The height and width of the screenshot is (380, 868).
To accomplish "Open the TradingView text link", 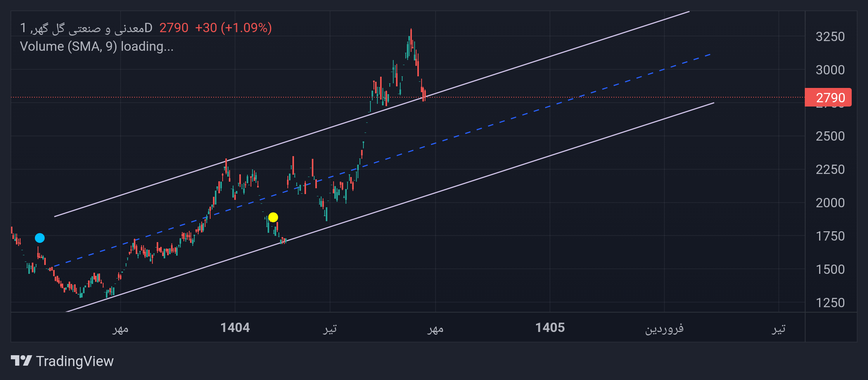I will 74,361.
